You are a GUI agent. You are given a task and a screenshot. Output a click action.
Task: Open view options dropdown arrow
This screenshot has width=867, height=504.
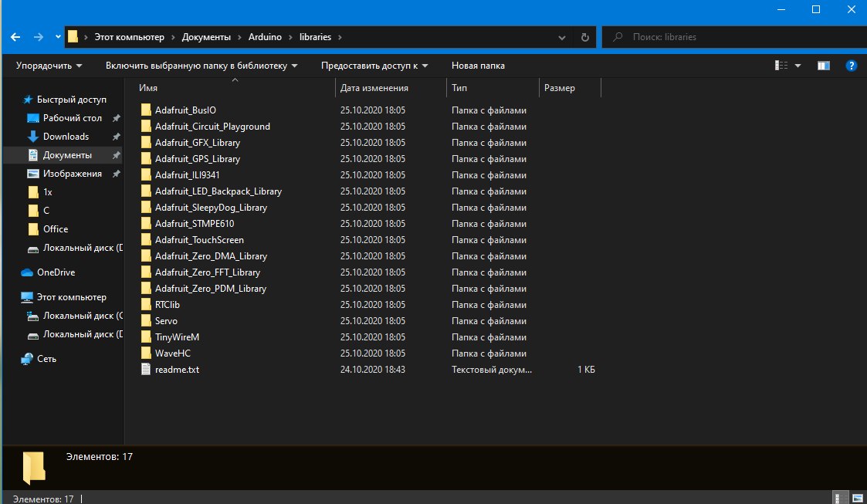click(x=798, y=65)
